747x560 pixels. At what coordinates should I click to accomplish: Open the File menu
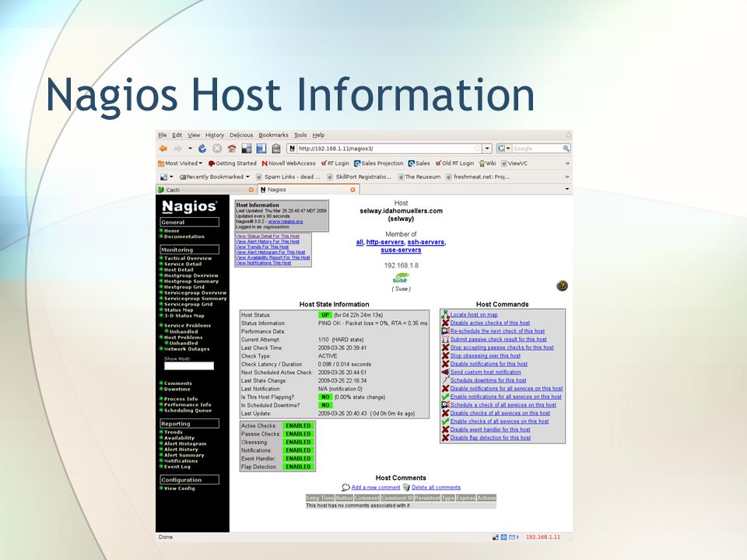coord(163,135)
